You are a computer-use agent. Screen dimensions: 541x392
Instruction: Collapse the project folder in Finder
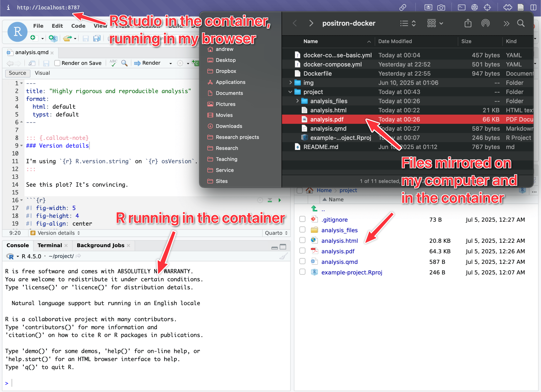pos(290,92)
